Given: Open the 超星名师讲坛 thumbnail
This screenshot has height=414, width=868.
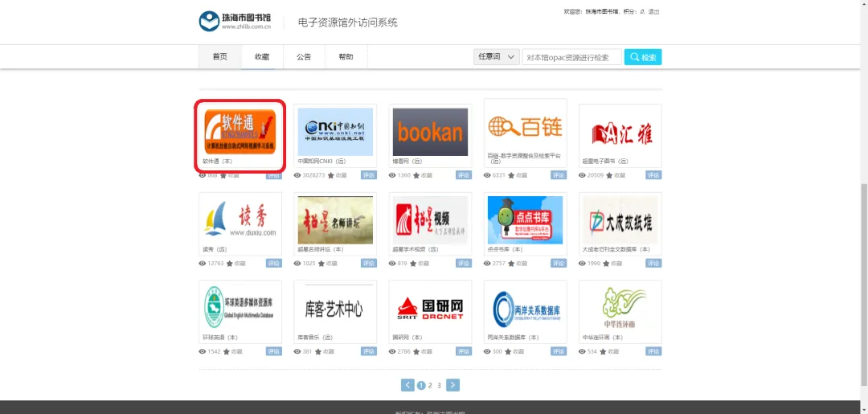Looking at the screenshot, I should pyautogui.click(x=335, y=219).
